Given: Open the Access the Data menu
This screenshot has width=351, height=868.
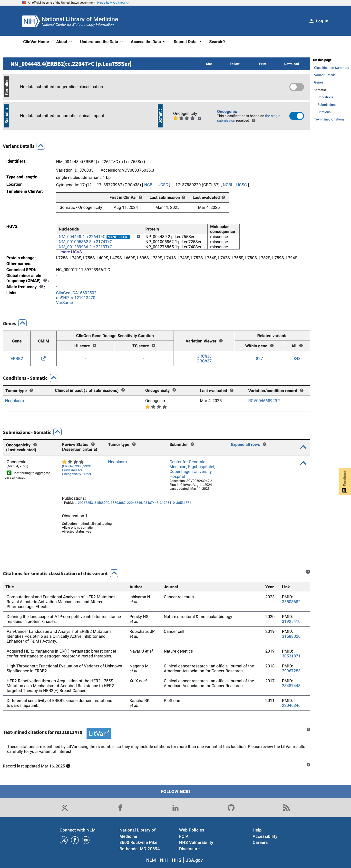Looking at the screenshot, I should coord(148,42).
